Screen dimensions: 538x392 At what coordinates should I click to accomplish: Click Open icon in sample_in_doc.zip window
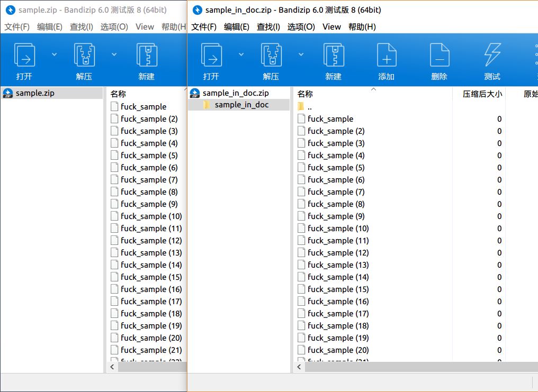tap(211, 55)
